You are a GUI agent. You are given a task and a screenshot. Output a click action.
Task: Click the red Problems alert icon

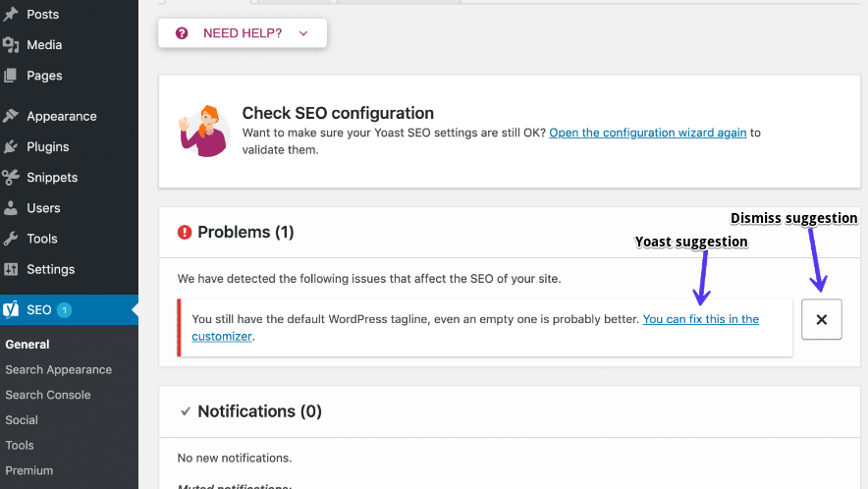185,232
